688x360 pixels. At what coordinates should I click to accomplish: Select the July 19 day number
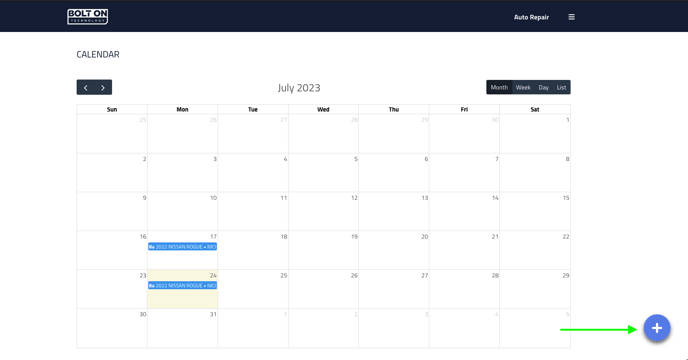click(354, 237)
